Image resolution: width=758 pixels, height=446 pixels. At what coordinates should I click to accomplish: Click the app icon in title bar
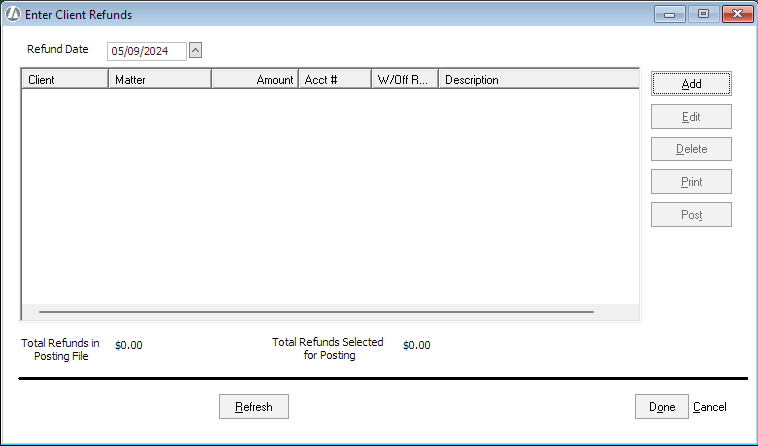tap(13, 14)
